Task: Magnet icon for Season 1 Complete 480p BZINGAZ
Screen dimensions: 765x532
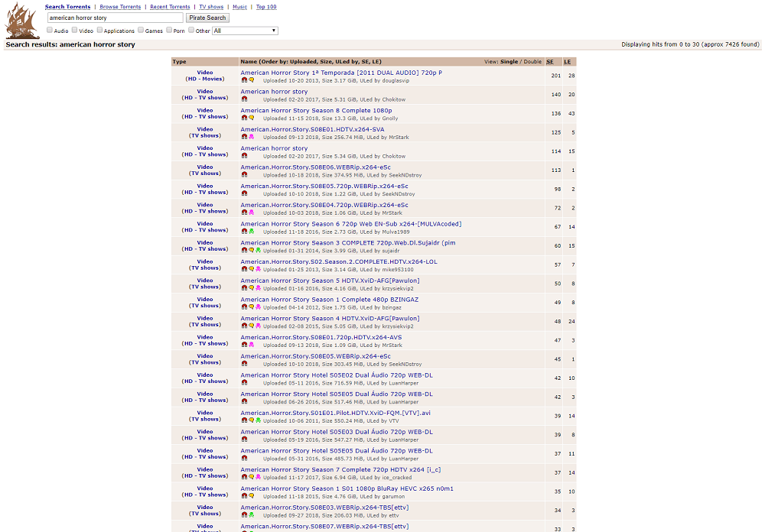Action: coord(245,307)
